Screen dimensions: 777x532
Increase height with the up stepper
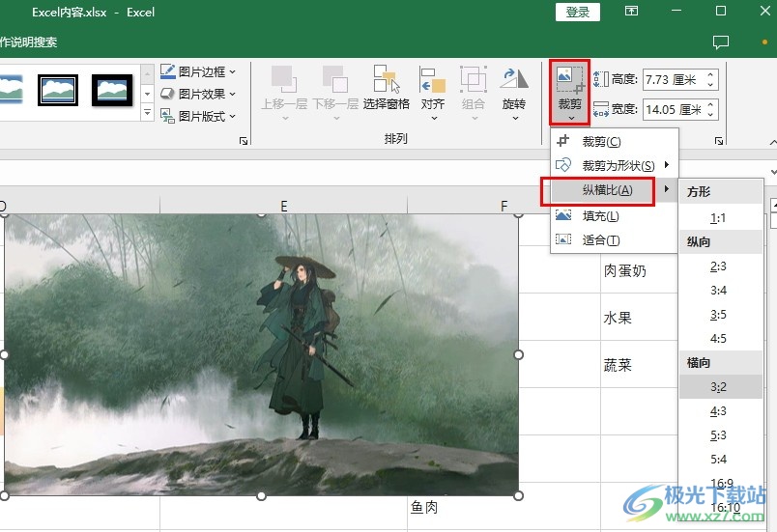tap(710, 74)
